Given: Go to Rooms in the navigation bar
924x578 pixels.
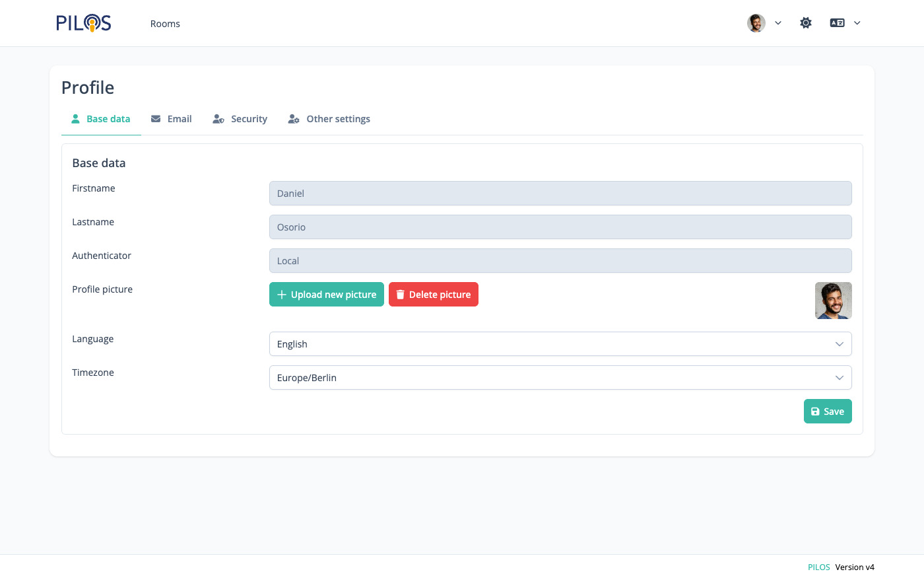Looking at the screenshot, I should tap(165, 24).
